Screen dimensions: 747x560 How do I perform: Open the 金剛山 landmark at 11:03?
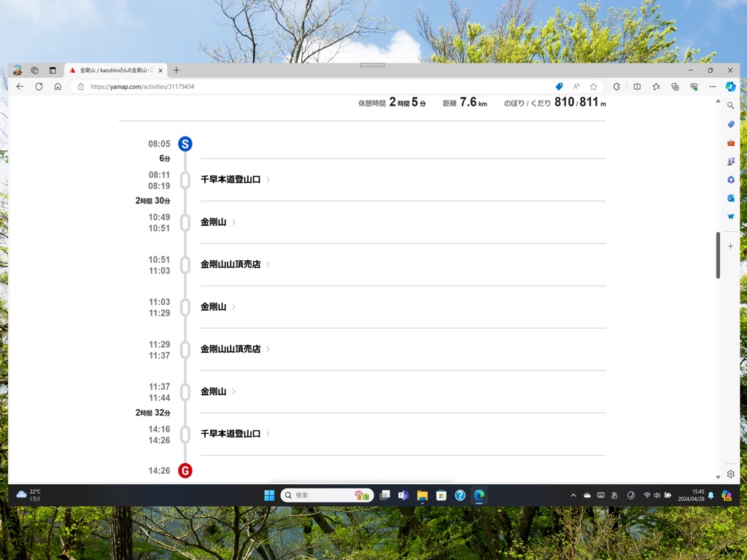click(x=213, y=307)
